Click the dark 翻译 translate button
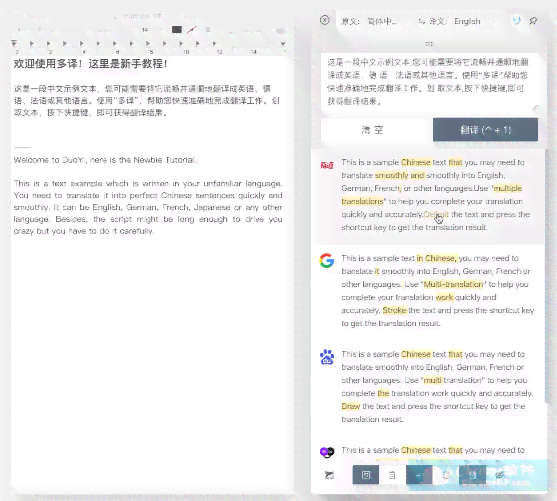The width and height of the screenshot is (557, 501). pyautogui.click(x=485, y=130)
